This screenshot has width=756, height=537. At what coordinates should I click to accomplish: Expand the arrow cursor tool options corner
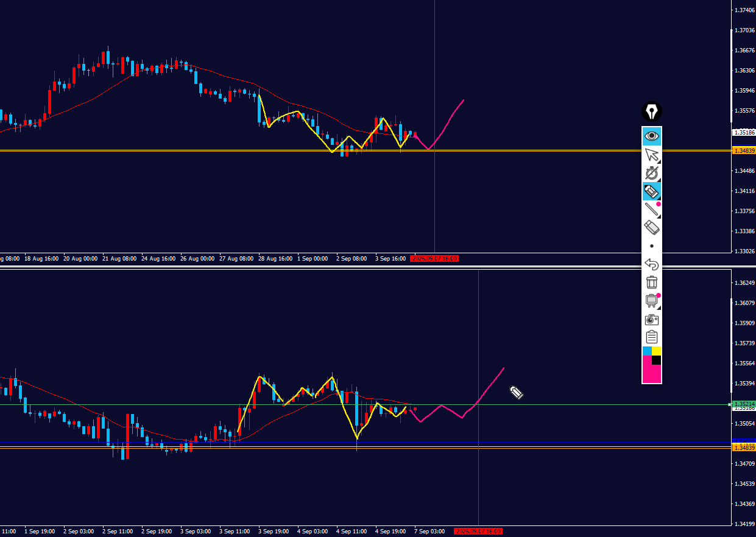pyautogui.click(x=659, y=161)
